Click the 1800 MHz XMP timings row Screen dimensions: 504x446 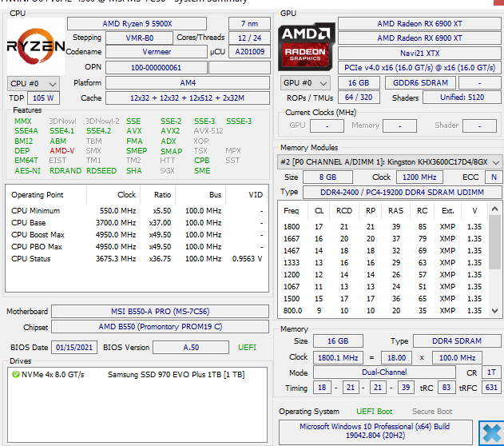[383, 227]
